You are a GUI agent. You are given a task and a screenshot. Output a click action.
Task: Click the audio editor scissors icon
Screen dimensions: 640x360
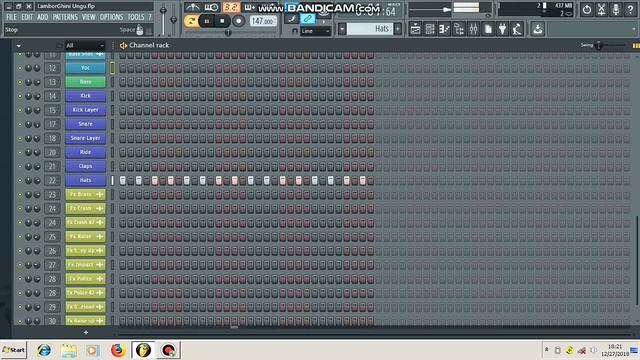tap(601, 9)
